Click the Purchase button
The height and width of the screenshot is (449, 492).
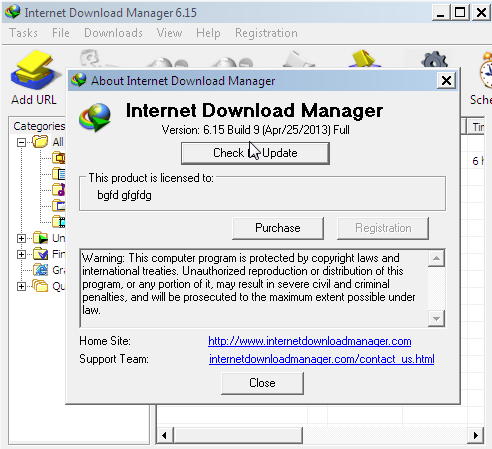click(x=278, y=228)
